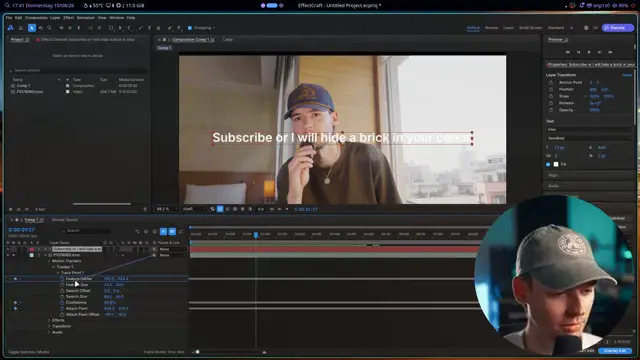Click the Anchor Point stopwatch icon

click(x=551, y=82)
